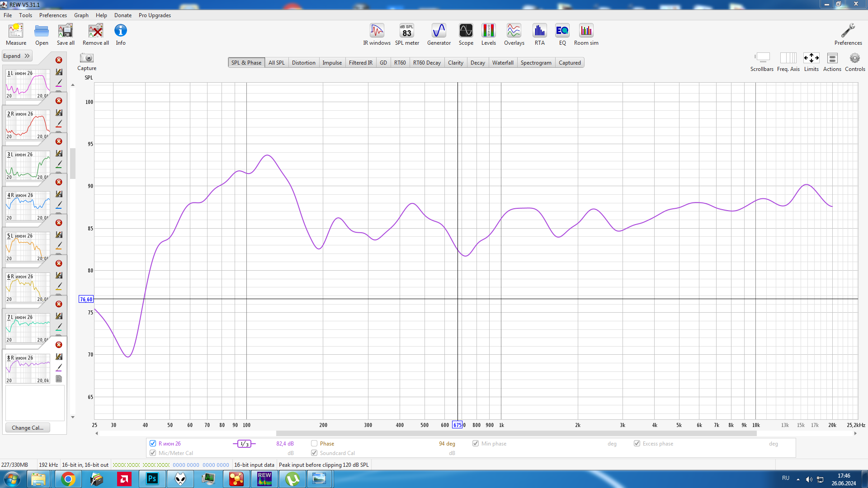Remove measurement 1 L июн 26
868x488 pixels.
(59, 60)
